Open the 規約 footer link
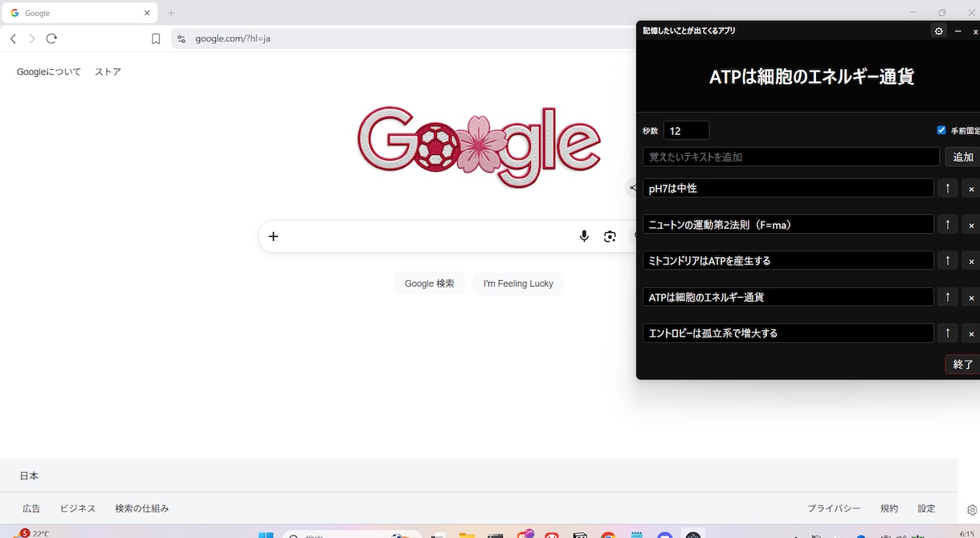 [889, 508]
